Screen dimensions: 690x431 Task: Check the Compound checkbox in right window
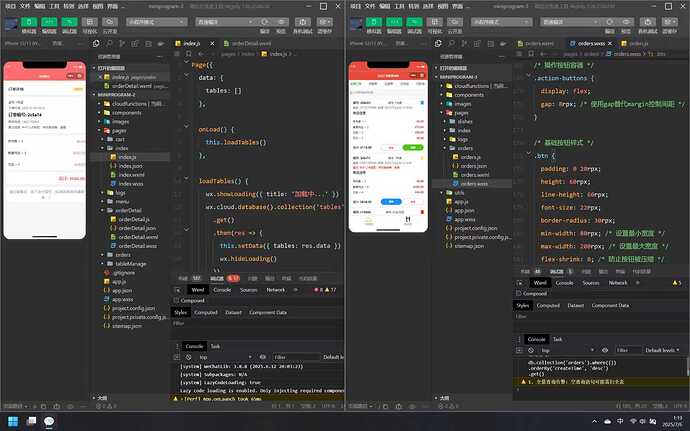click(519, 294)
